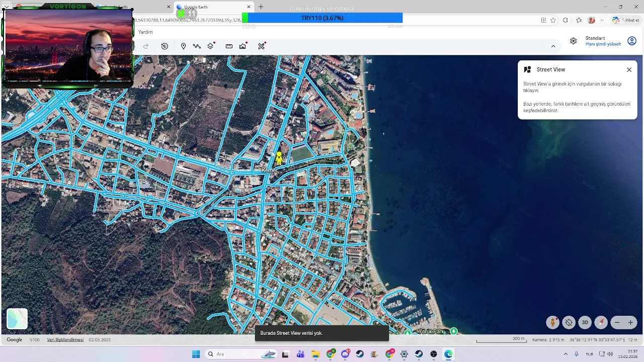Open the crossed tools icon in toolbar
The width and height of the screenshot is (644, 362).
pos(262,46)
